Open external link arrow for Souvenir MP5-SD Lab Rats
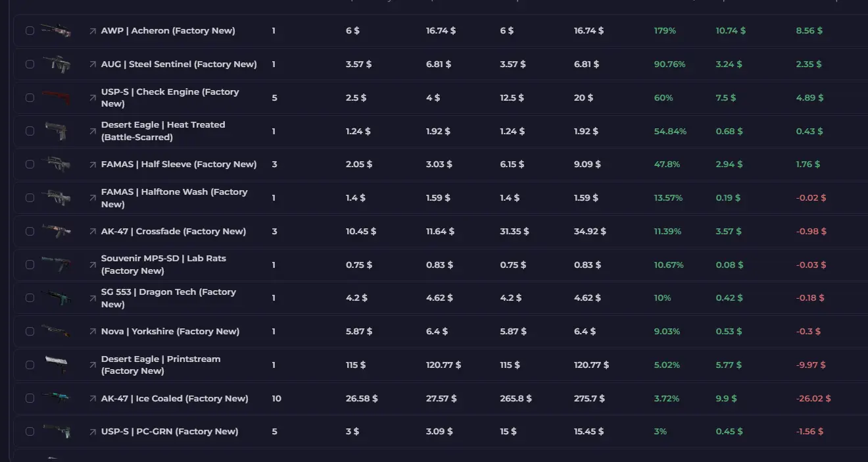Viewport: 868px width, 462px height. click(93, 265)
